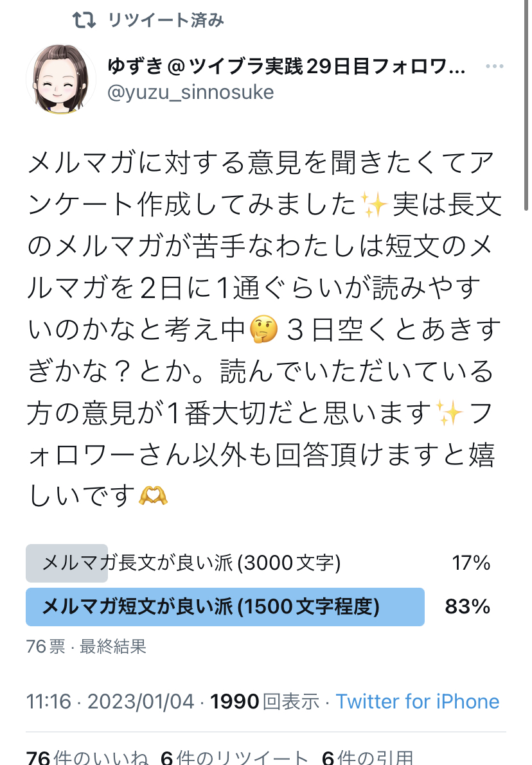The width and height of the screenshot is (532, 765).
Task: Open the @yuzu_sinnosuke handle link
Action: pyautogui.click(x=190, y=92)
